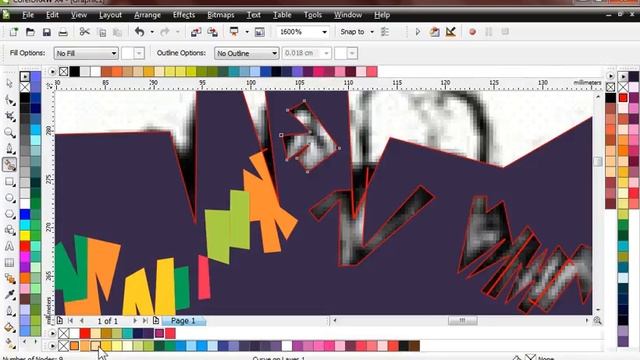640x360 pixels.
Task: Click the red Record macro button
Action: pos(472,32)
